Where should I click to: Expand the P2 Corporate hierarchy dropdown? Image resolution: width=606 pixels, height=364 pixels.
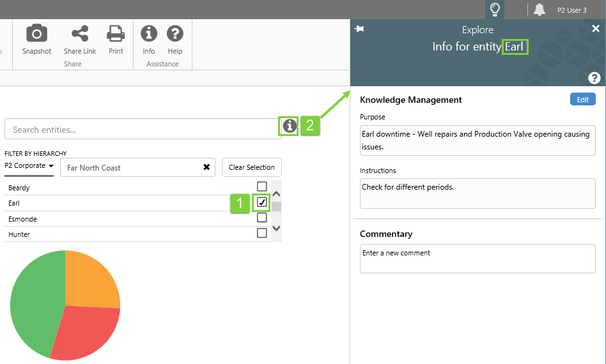(x=29, y=166)
